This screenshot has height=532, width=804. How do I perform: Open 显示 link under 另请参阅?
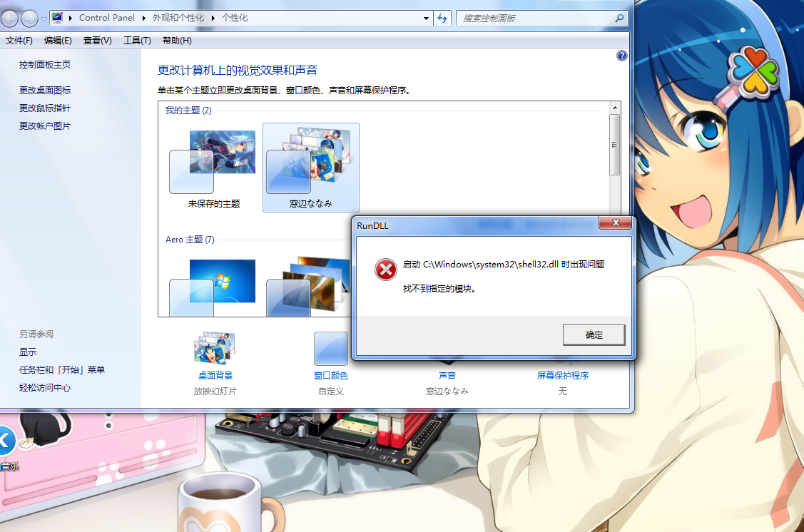tap(28, 352)
